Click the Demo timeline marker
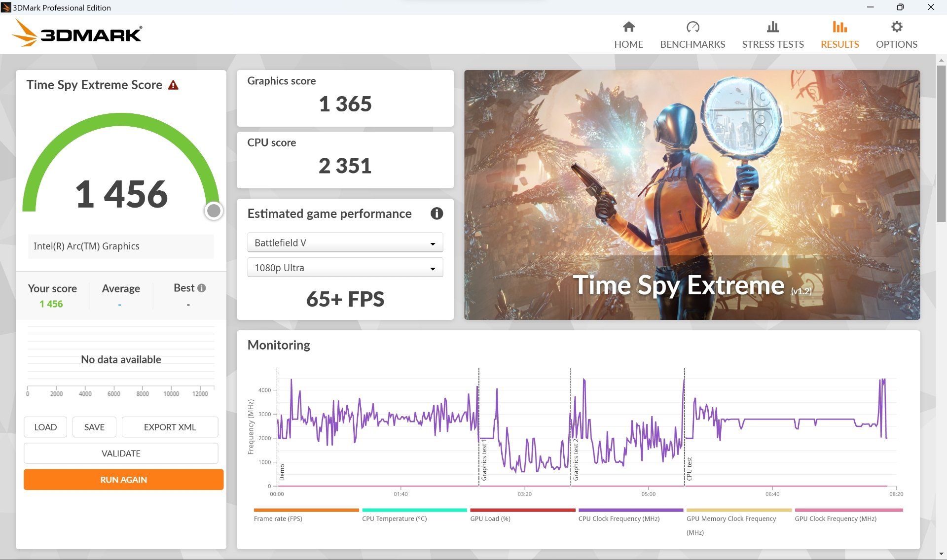Viewport: 947px width, 560px height. (x=282, y=472)
